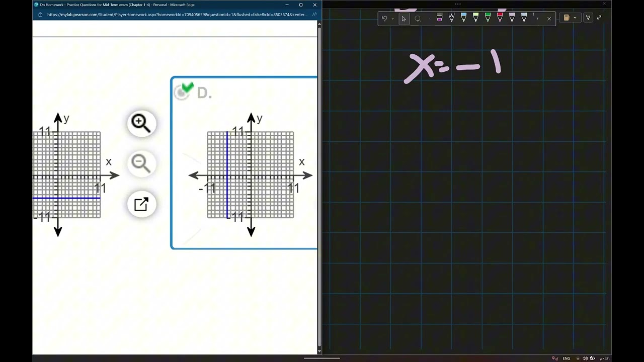Click the undo arrow in the pen toolbar
The image size is (644, 362).
384,18
